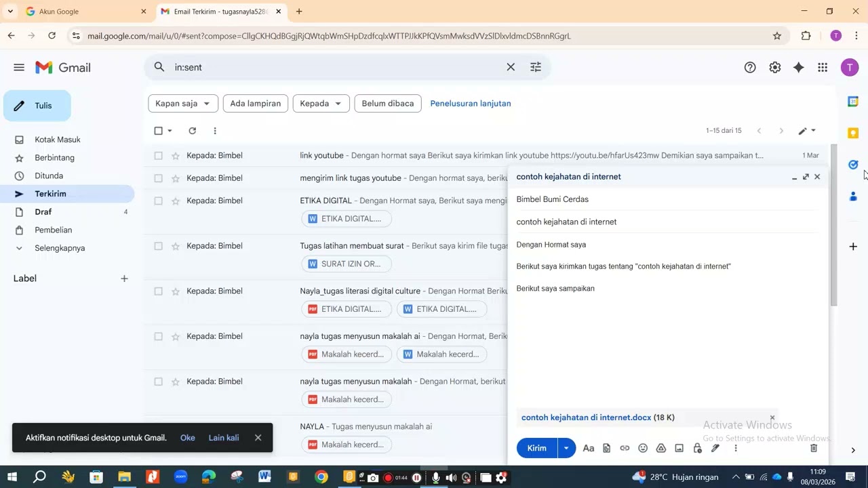
Task: Click the 'Tulis' compose button
Action: [37, 106]
